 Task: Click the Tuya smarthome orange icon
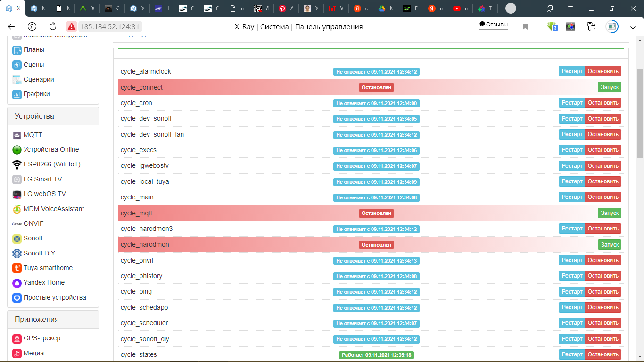click(x=17, y=268)
